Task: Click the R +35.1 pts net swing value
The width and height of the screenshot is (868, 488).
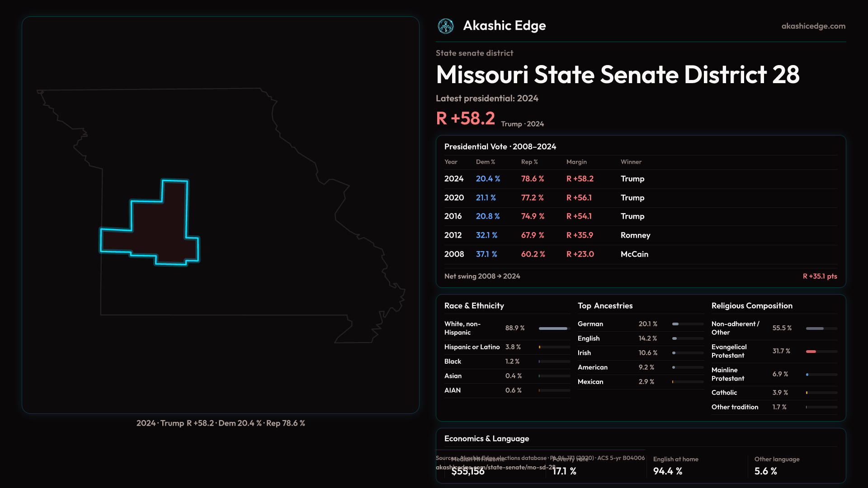Action: [820, 277]
